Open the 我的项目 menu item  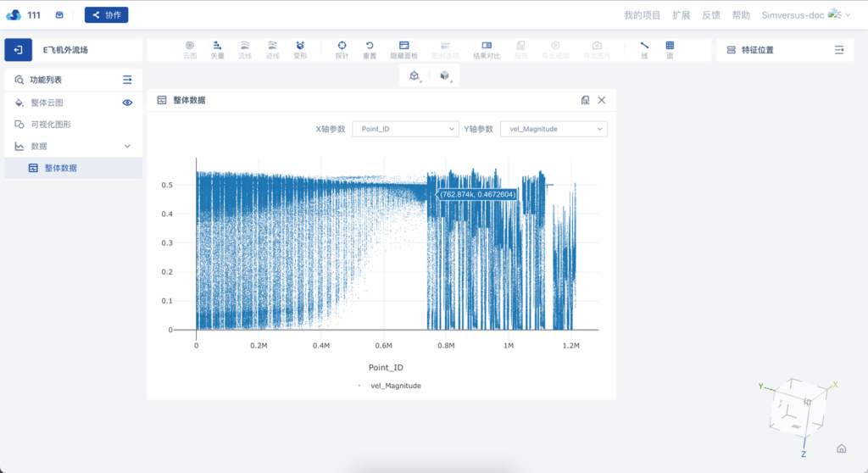coord(642,15)
